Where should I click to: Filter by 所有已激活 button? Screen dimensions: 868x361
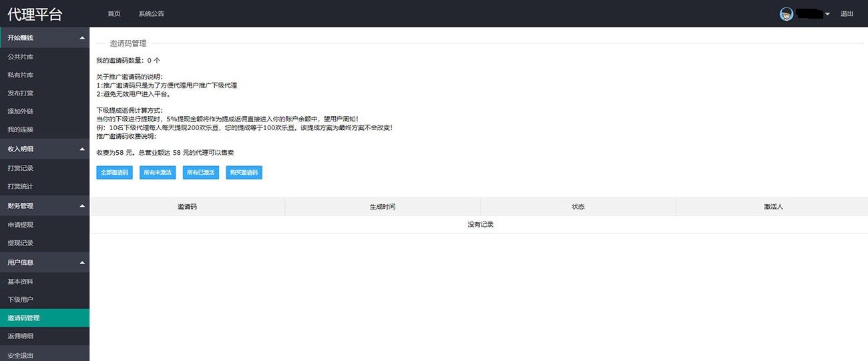click(x=201, y=172)
